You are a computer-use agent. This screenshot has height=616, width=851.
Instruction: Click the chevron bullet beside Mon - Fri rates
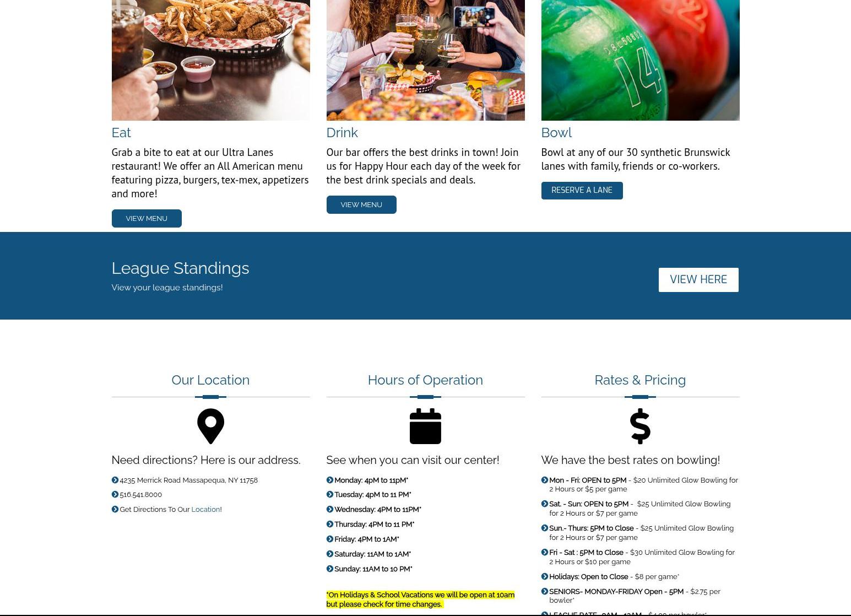click(544, 480)
